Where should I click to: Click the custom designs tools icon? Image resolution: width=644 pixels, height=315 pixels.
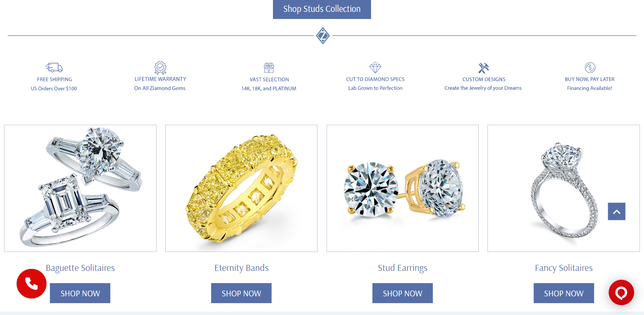coord(483,68)
